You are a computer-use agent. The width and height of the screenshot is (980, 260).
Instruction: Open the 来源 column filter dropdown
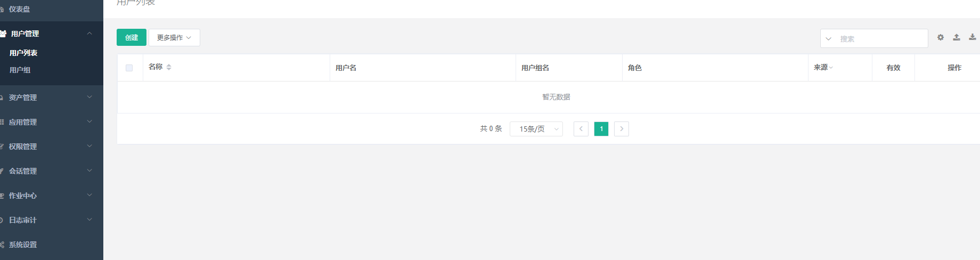point(831,68)
